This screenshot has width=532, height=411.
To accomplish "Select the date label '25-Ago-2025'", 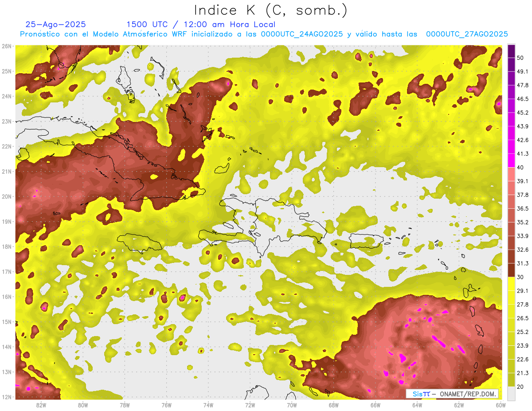I will pos(56,25).
